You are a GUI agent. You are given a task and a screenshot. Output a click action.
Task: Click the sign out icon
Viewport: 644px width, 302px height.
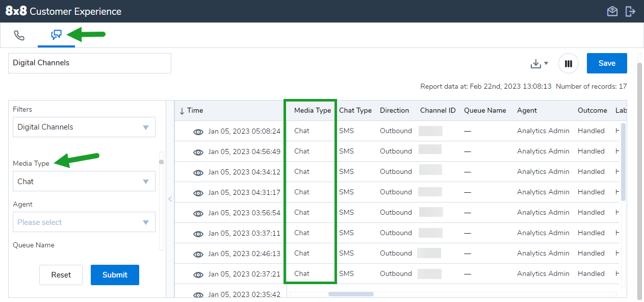tap(631, 11)
